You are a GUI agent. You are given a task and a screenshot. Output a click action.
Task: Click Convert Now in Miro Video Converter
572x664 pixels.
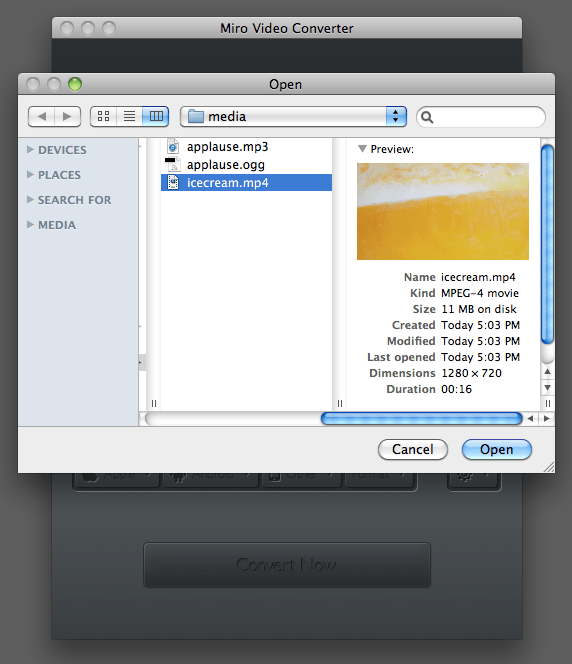click(287, 564)
